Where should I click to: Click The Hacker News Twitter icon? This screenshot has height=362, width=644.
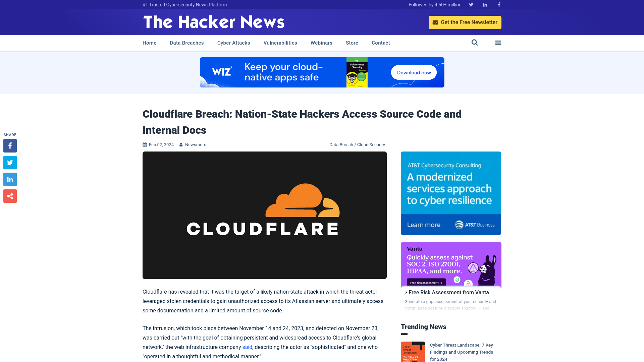tap(471, 4)
